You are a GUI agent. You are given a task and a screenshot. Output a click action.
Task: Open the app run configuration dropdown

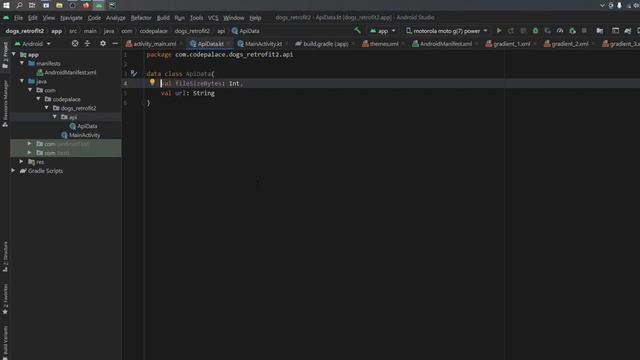pos(382,31)
